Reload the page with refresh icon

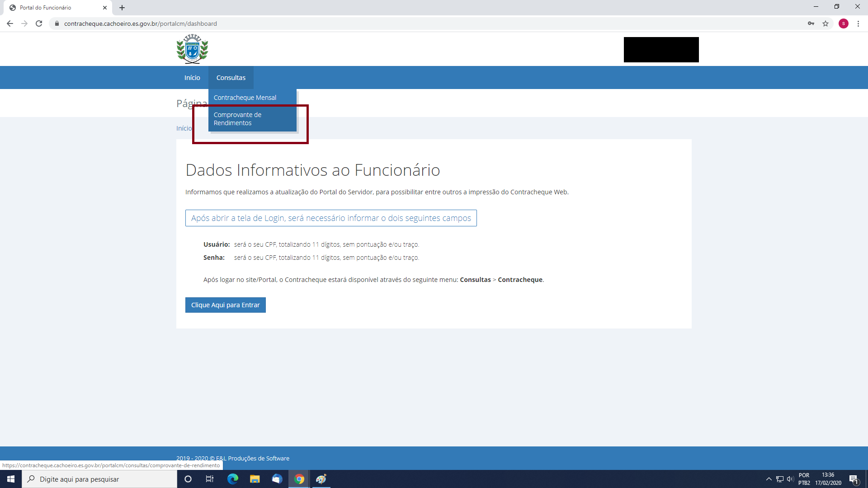39,23
